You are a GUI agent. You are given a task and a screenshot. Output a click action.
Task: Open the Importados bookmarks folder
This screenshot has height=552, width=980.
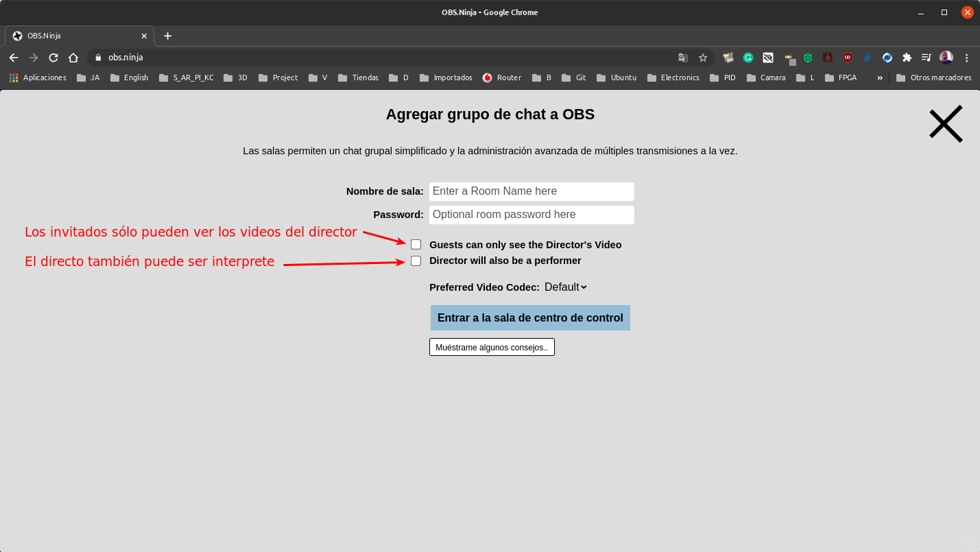click(446, 77)
